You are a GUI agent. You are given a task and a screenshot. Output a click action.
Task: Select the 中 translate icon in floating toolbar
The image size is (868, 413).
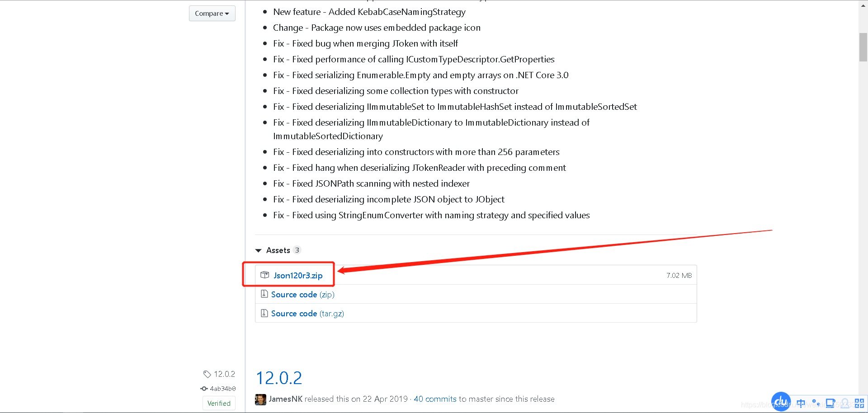pos(800,403)
